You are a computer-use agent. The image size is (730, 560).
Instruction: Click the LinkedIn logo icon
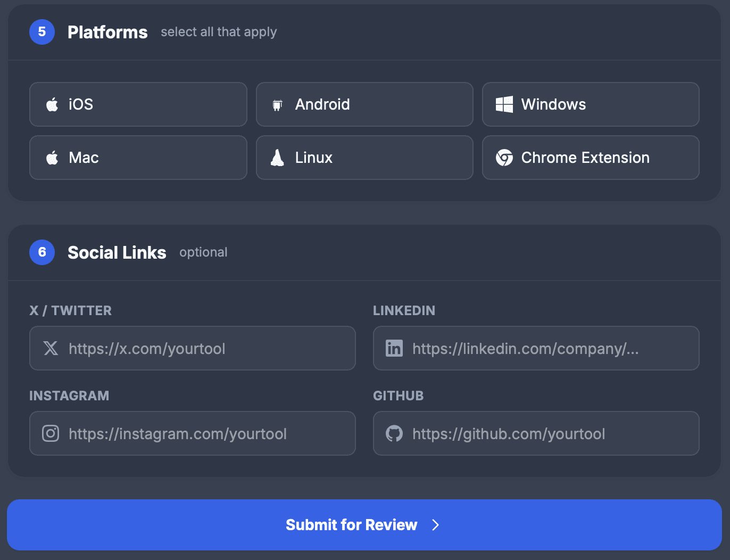(394, 348)
